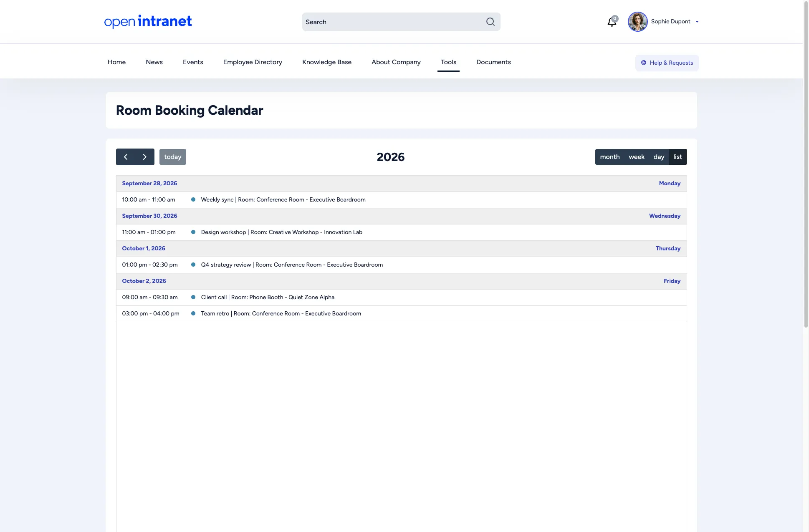Click the Sophie Dupont username text

click(670, 22)
